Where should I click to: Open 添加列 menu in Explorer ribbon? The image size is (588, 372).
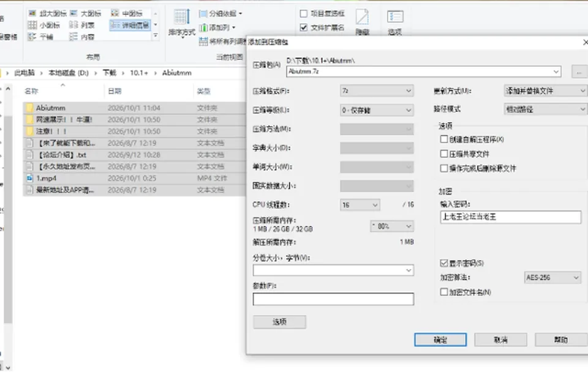[217, 28]
